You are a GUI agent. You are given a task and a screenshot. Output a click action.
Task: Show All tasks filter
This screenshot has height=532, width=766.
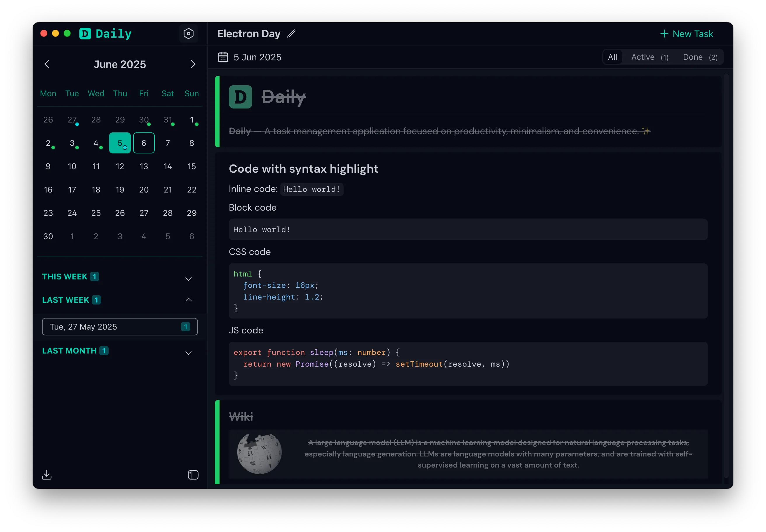coord(612,57)
